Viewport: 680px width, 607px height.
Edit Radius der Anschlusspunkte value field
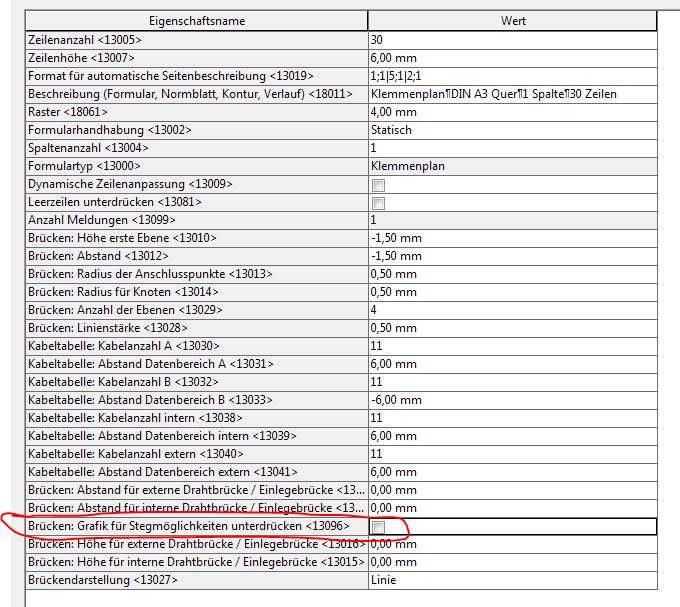point(513,274)
